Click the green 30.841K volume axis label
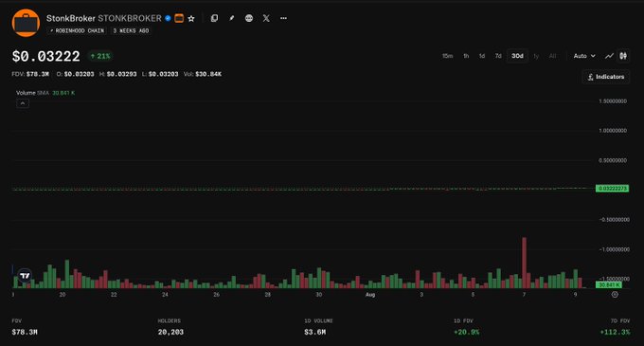 click(x=609, y=284)
